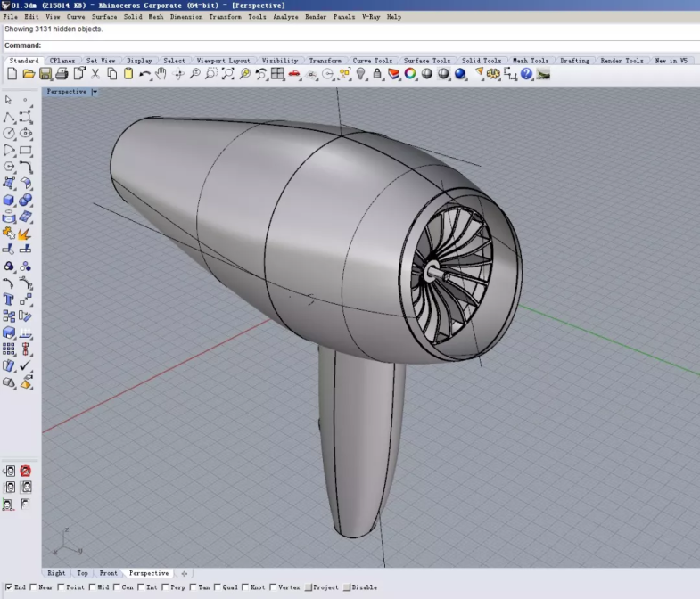
Task: Open the Help question mark icon
Action: [526, 74]
